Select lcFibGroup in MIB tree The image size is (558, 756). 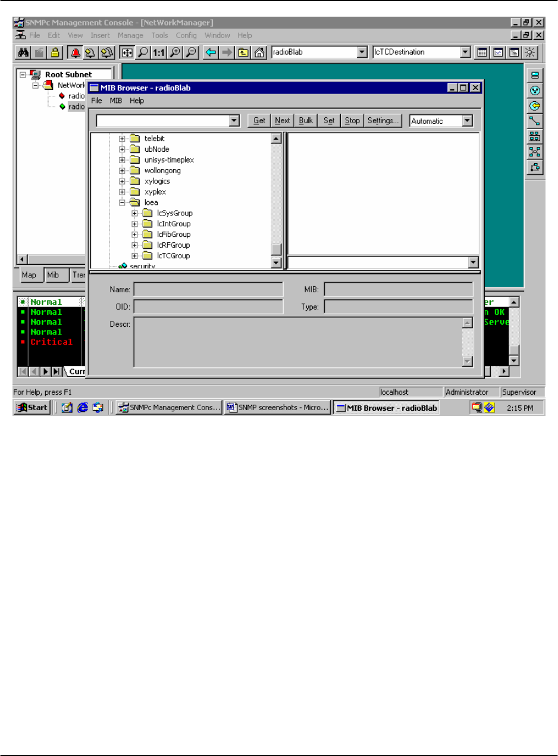click(174, 235)
